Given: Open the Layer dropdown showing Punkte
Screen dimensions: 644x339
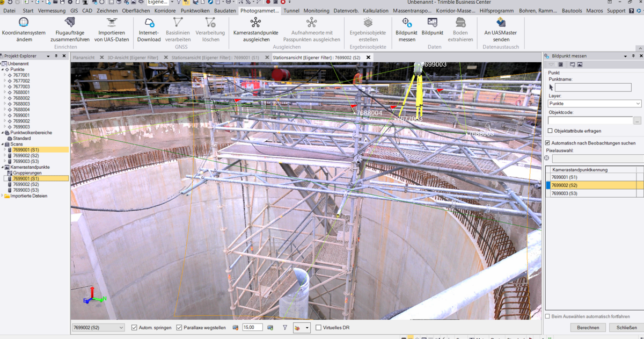Looking at the screenshot, I should (x=595, y=104).
